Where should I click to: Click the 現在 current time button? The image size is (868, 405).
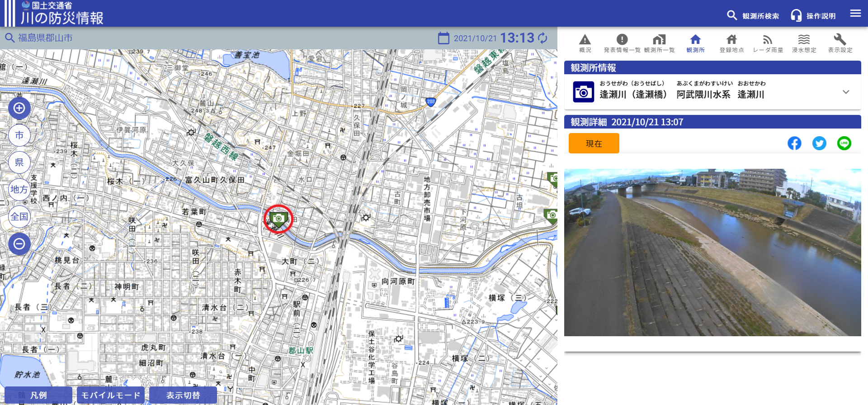594,143
